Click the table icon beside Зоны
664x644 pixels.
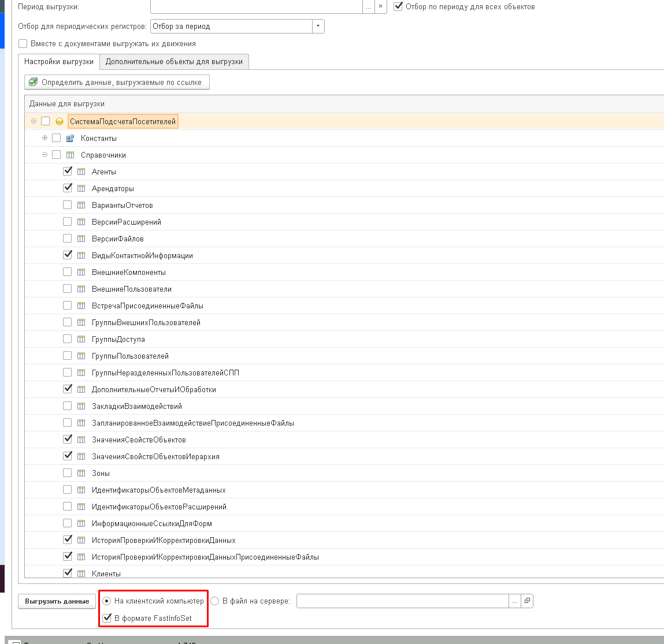coord(81,473)
